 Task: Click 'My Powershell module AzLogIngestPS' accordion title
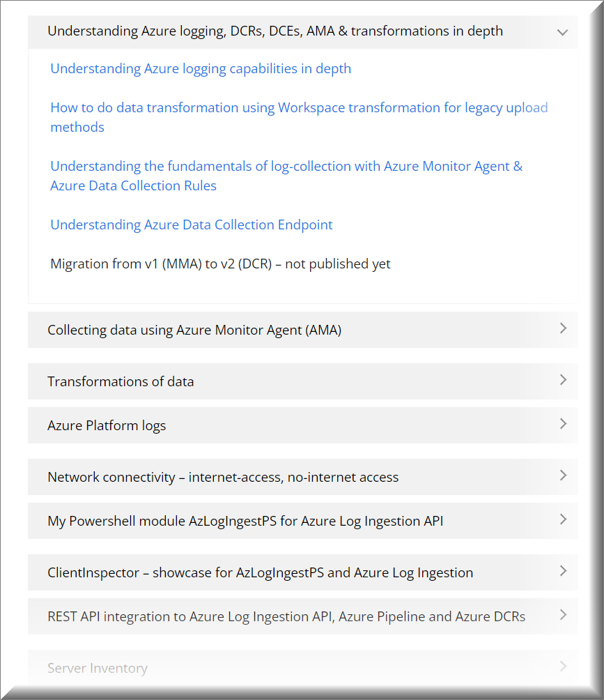(x=245, y=521)
